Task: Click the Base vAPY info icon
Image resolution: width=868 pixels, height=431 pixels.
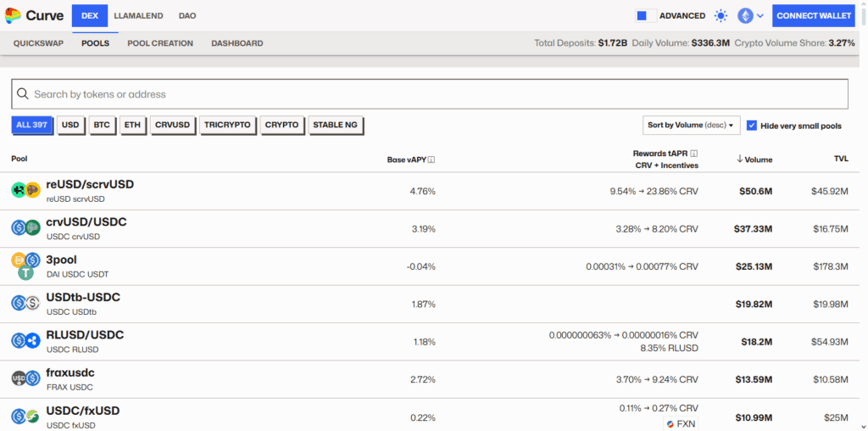Action: click(x=431, y=160)
